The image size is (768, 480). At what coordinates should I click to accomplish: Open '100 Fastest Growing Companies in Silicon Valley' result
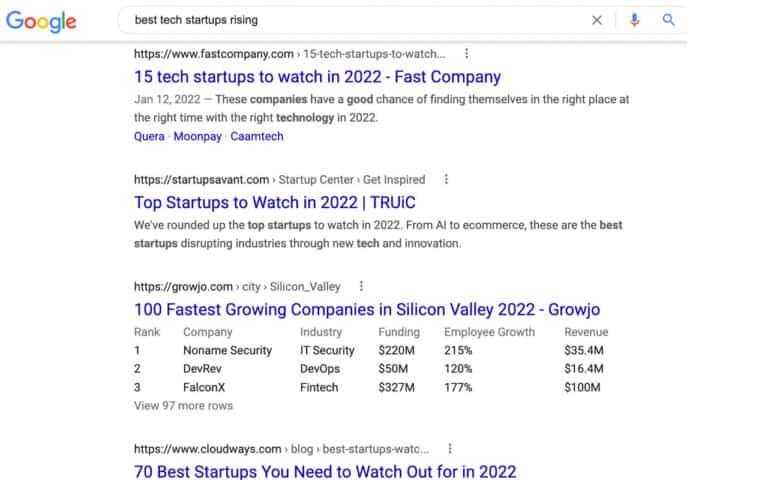[x=367, y=309]
